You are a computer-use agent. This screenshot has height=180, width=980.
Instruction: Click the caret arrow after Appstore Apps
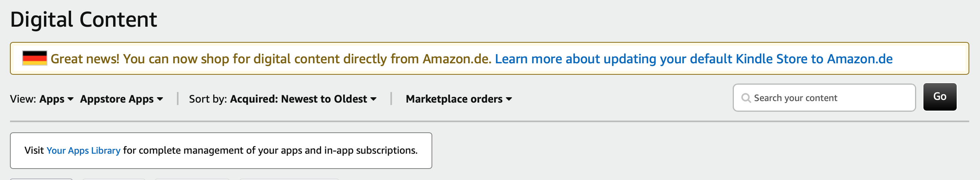[160, 99]
